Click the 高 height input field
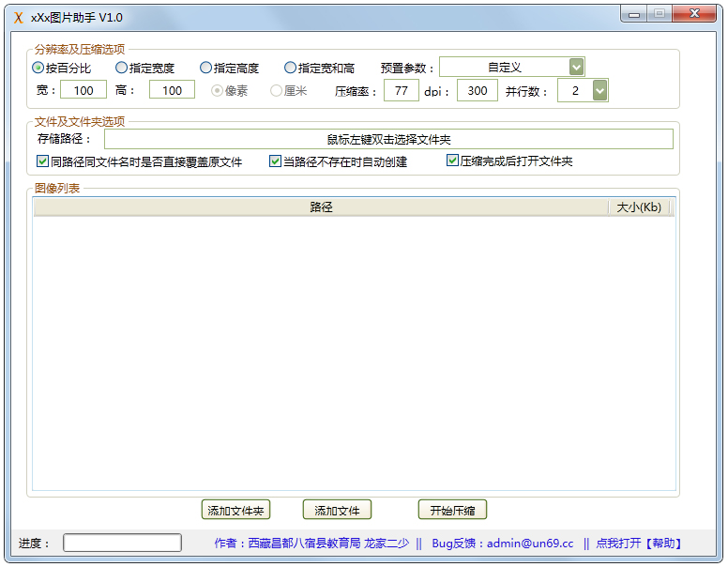Image resolution: width=728 pixels, height=567 pixels. coord(172,90)
